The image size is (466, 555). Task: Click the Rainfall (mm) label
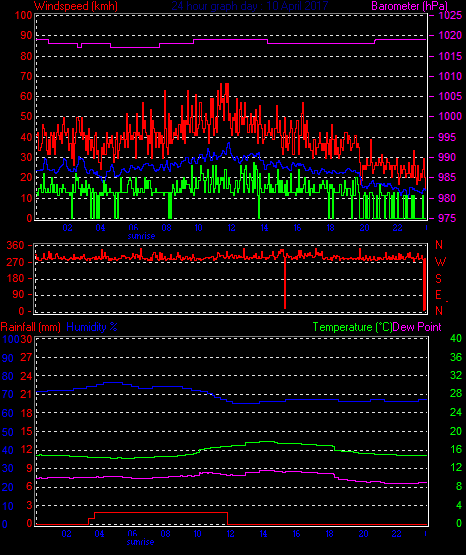click(x=31, y=327)
